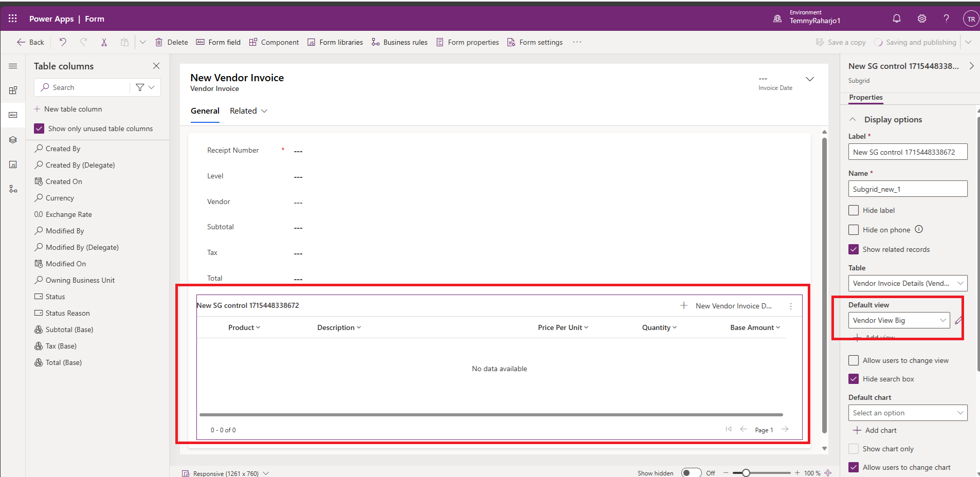Open Business rules
Viewport: 980px width, 477px height.
400,42
